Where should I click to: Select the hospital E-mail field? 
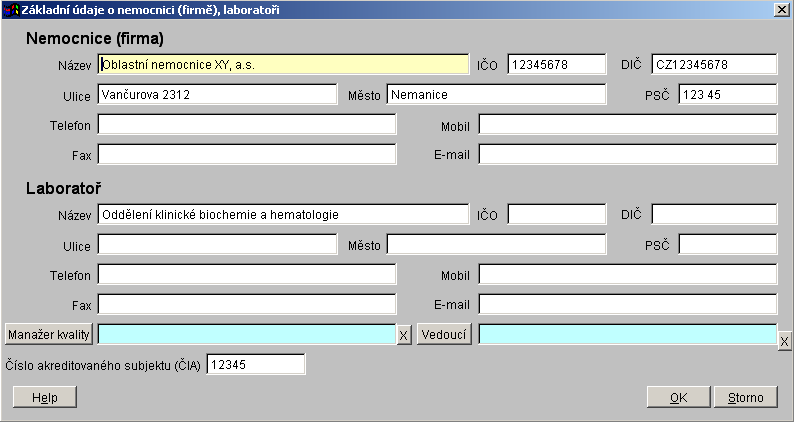627,154
